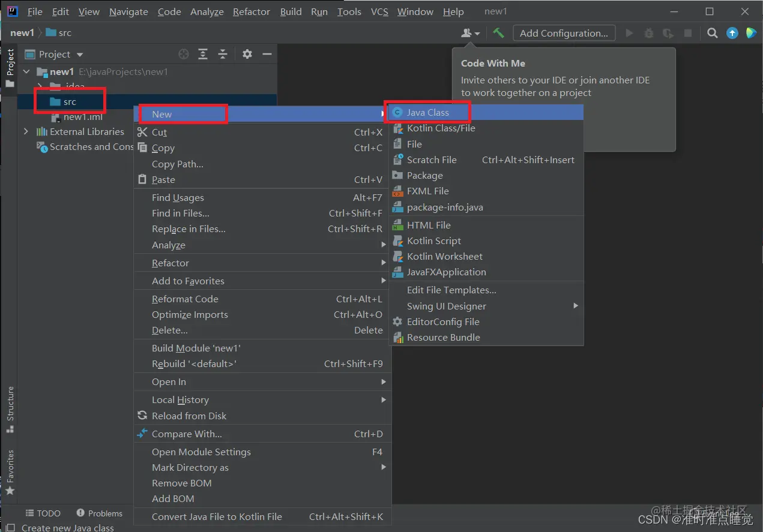Image resolution: width=763 pixels, height=532 pixels.
Task: Open the Navigate menu
Action: coord(128,11)
